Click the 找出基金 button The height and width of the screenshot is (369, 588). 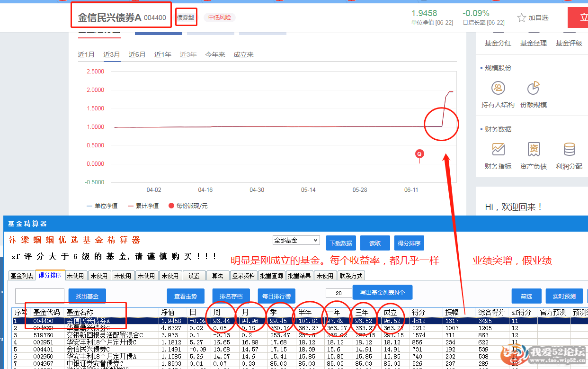[87, 296]
